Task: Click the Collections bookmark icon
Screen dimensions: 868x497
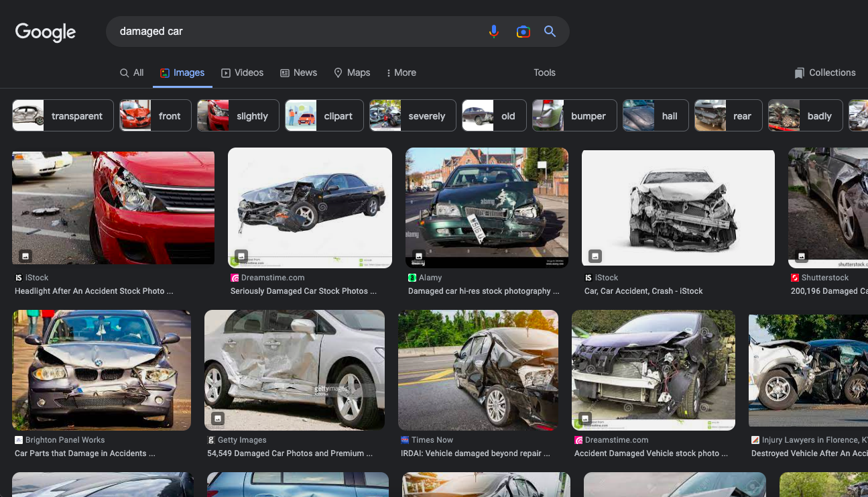Action: (799, 72)
